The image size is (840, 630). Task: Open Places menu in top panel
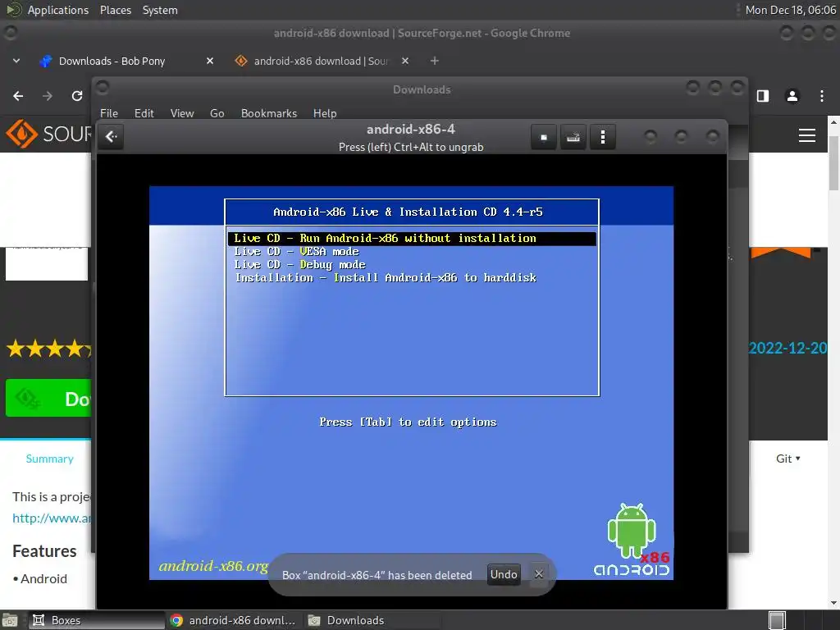coord(116,10)
